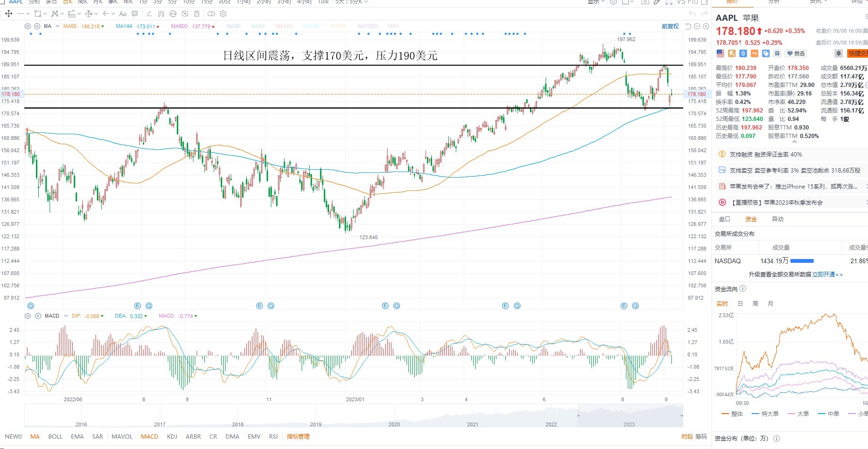Click the info icon next to 资金流向
This screenshot has width=868, height=449.
(743, 289)
